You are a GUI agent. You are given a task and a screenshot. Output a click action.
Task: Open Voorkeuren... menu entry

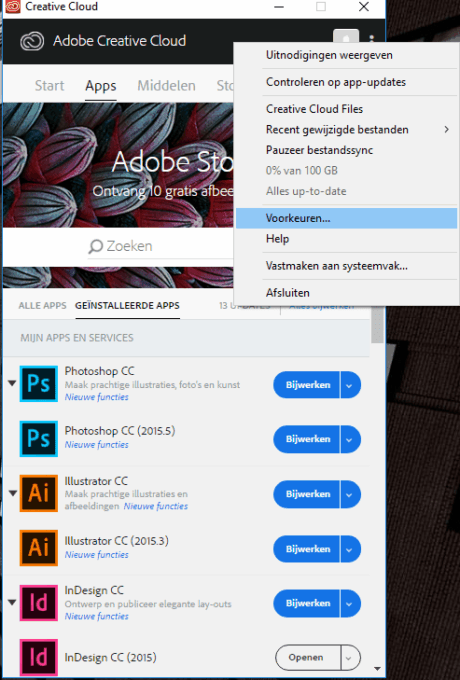point(346,218)
